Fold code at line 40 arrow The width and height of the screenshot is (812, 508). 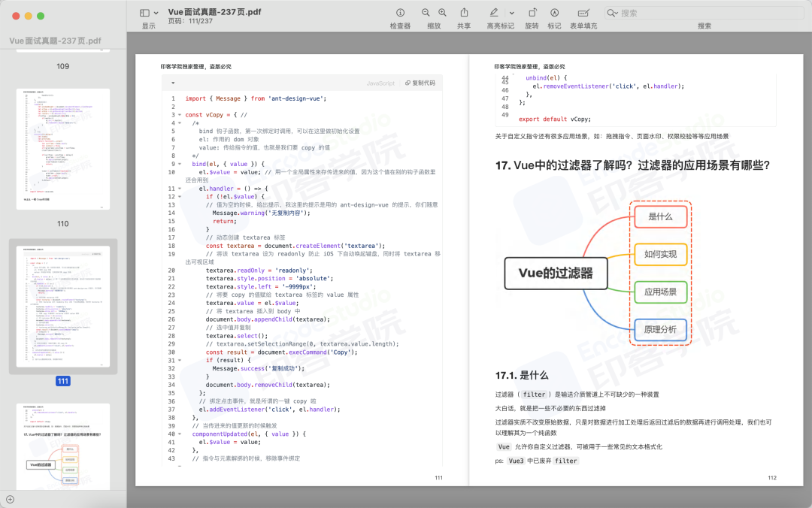180,434
